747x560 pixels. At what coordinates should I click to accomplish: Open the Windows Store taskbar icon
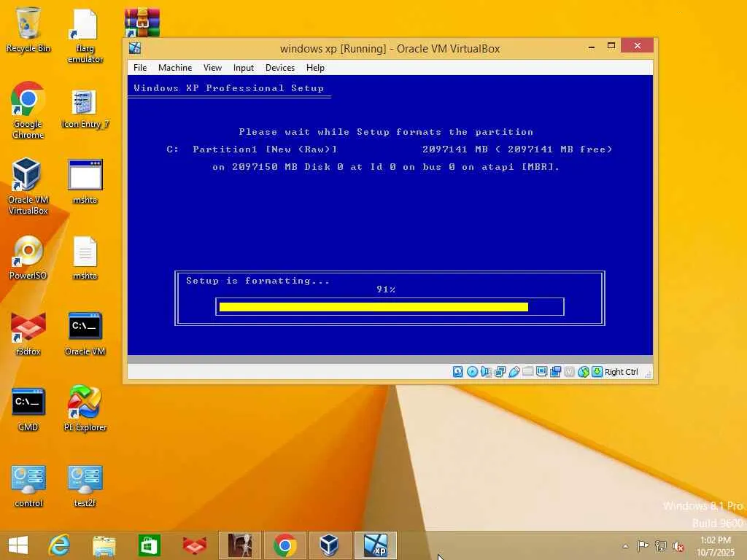[x=149, y=545]
